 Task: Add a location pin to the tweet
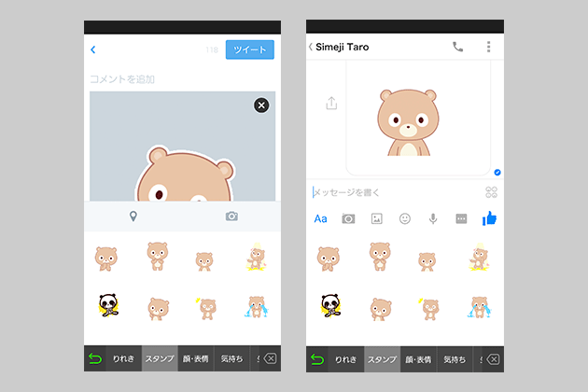coord(133,217)
